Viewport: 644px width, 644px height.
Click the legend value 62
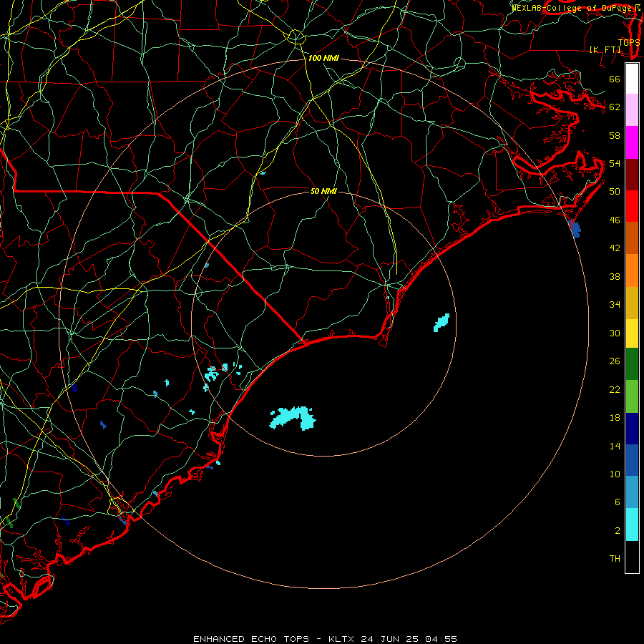tap(615, 107)
